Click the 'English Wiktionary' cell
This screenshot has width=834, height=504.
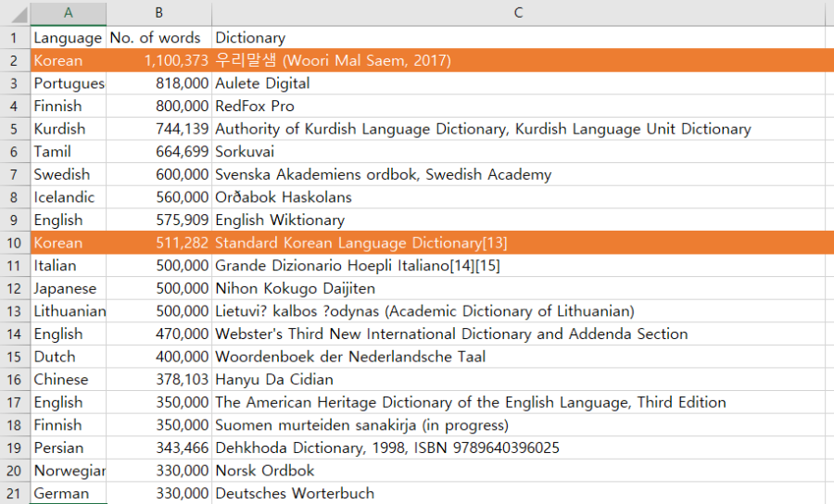pyautogui.click(x=518, y=220)
